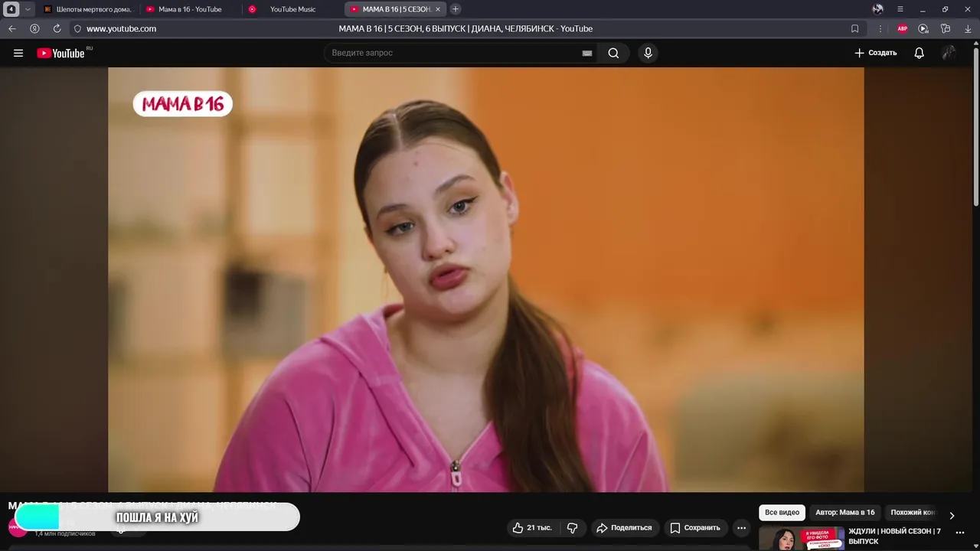This screenshot has width=980, height=551.
Task: Select the Автор: Мама в 16 chip
Action: (x=845, y=513)
